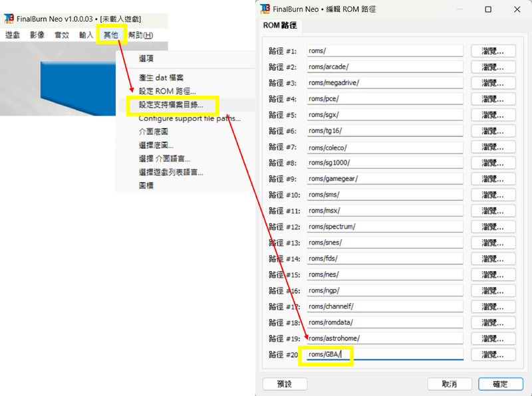Choose 圖標 menu entry
The height and width of the screenshot is (396, 532).
(146, 185)
